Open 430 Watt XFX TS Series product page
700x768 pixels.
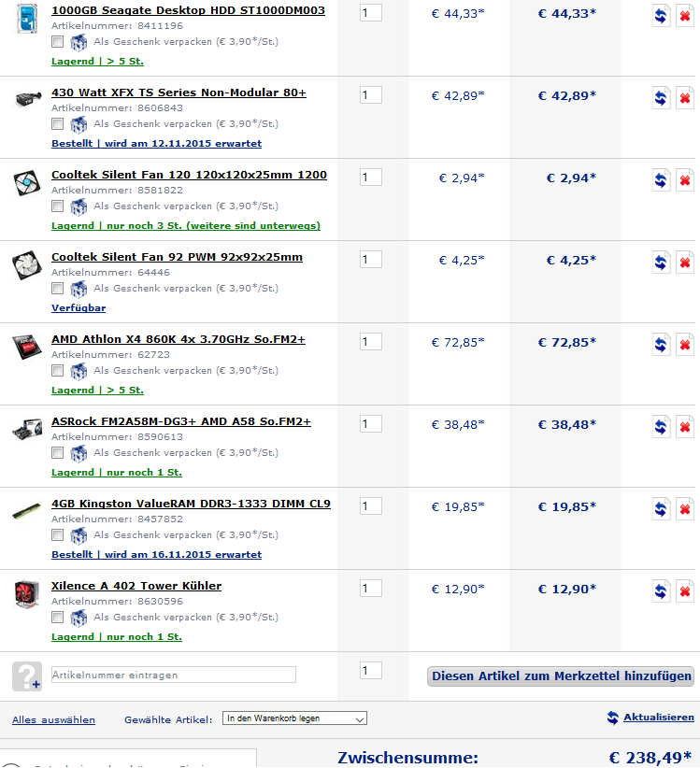coord(179,92)
